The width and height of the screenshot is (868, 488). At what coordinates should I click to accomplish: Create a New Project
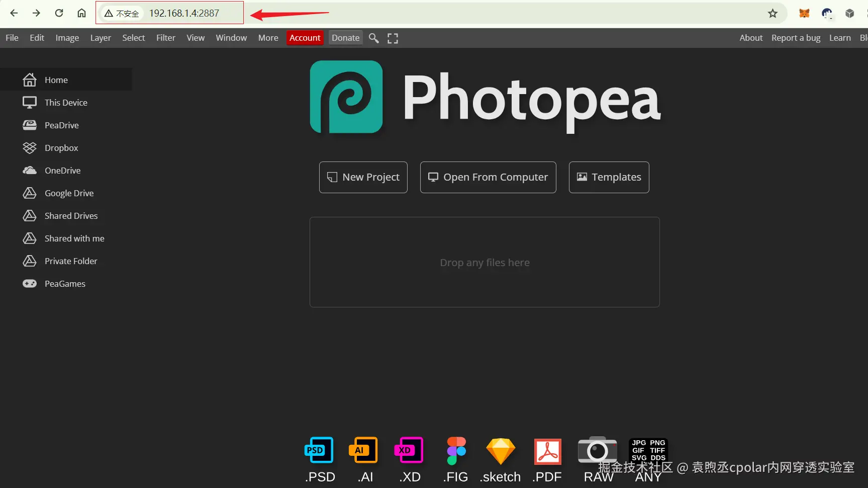[x=363, y=177]
